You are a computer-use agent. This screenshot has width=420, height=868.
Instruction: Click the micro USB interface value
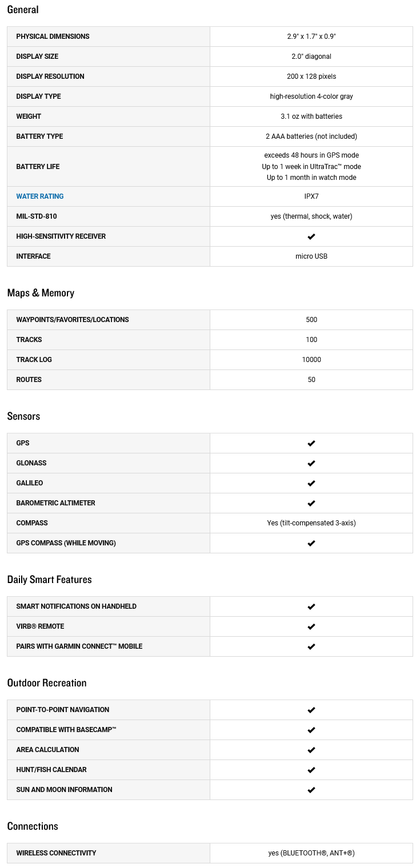[311, 256]
